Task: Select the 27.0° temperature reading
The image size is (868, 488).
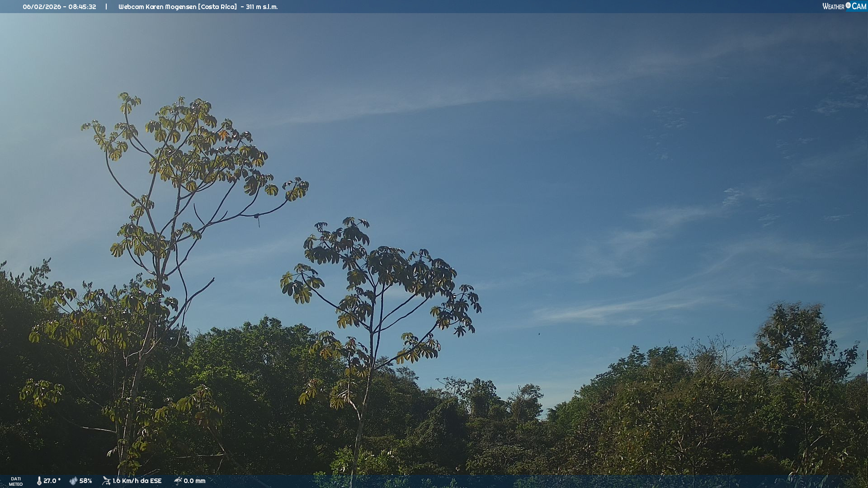Action: point(52,481)
